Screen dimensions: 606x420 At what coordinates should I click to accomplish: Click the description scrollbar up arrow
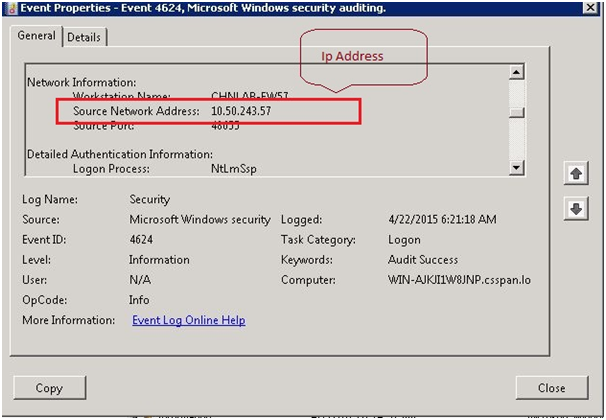point(516,72)
